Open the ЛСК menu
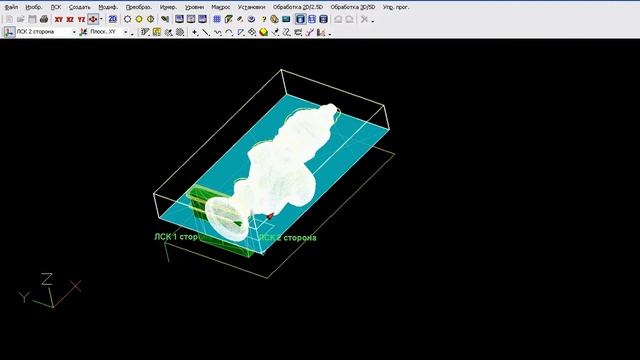Screen dimensions: 640x360 (x=56, y=7)
